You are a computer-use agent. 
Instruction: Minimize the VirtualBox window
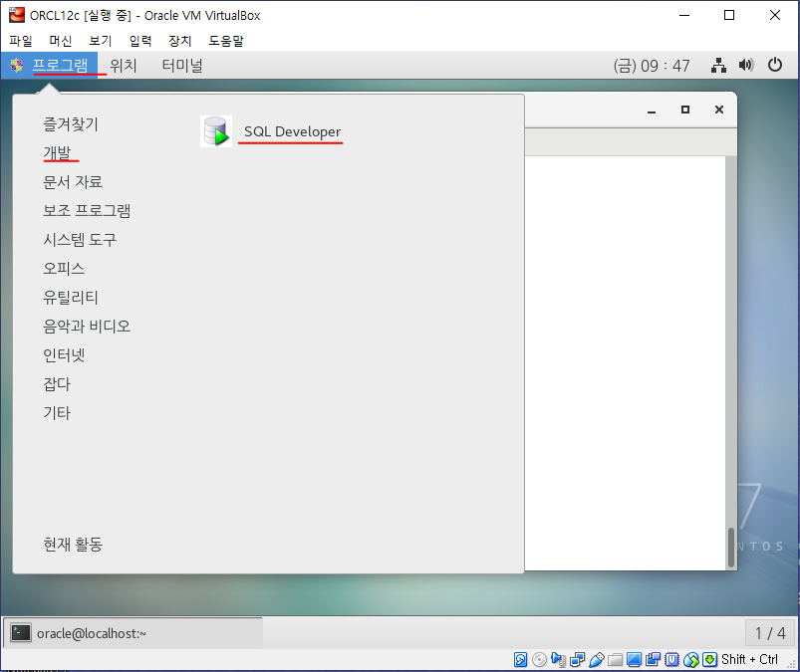point(684,15)
